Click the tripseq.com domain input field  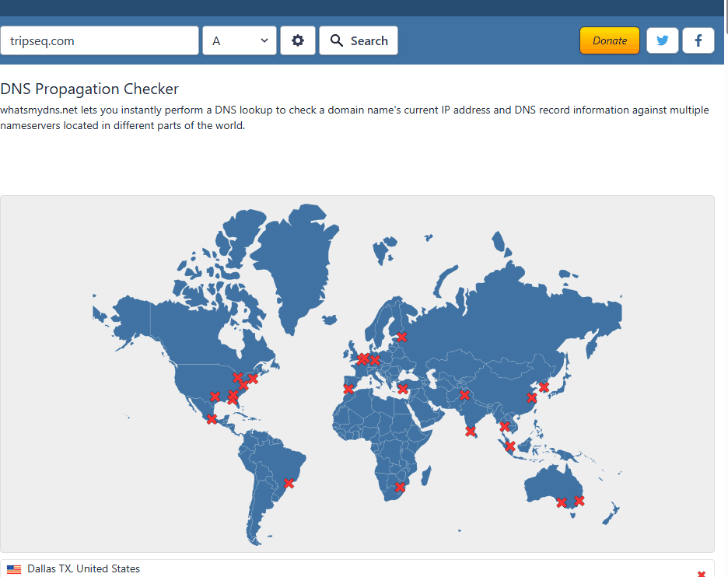[x=100, y=41]
